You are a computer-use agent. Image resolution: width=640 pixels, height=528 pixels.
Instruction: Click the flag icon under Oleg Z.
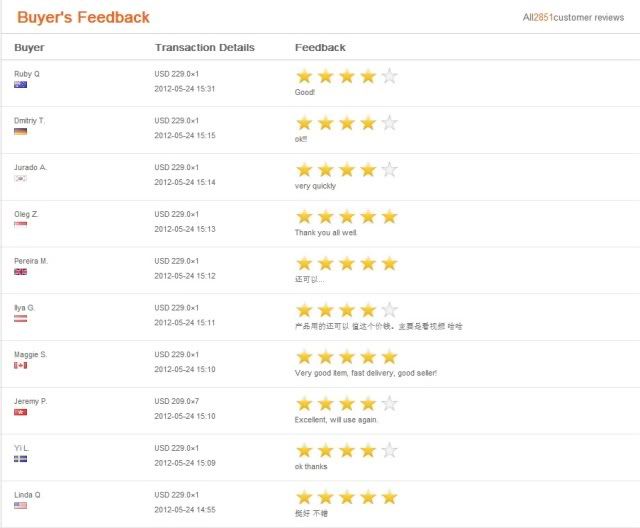click(x=20, y=224)
